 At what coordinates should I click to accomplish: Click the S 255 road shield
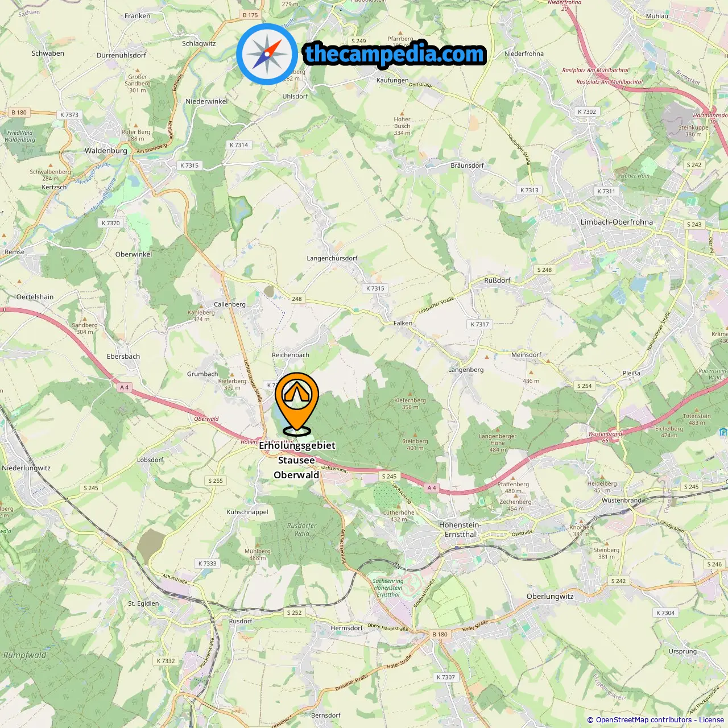point(216,481)
